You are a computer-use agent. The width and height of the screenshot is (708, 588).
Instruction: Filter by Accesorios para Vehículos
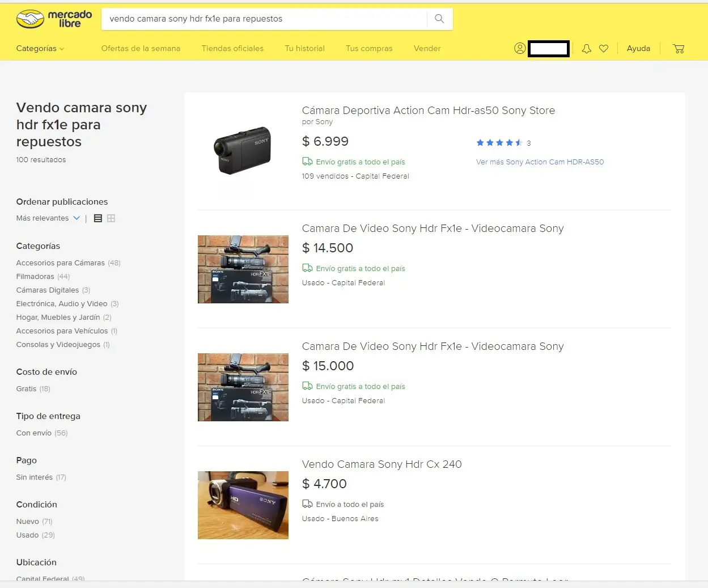click(x=67, y=331)
